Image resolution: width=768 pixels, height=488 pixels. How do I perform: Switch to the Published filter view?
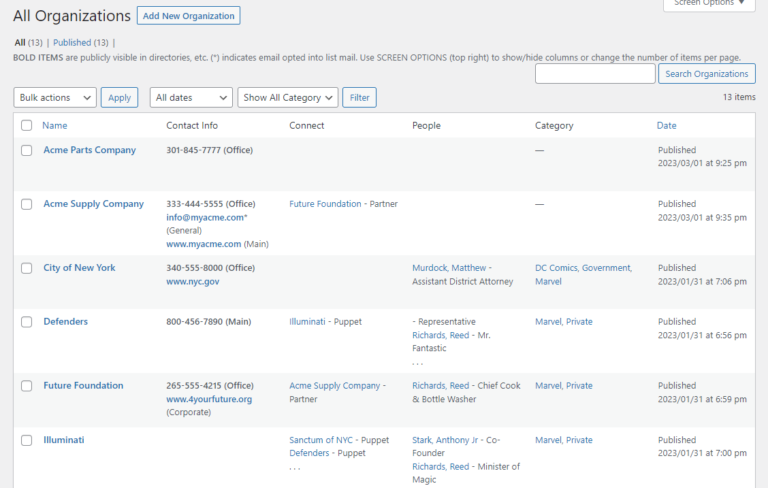pyautogui.click(x=72, y=43)
